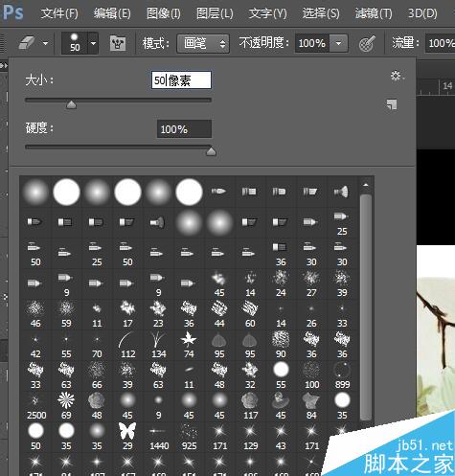455x476 pixels.
Task: Open the 图层(L) menu
Action: 215,13
